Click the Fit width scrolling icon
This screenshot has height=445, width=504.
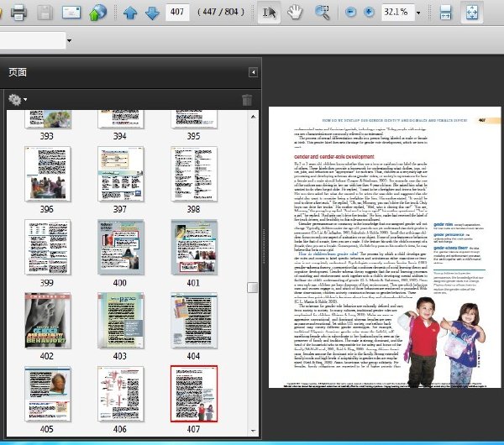pyautogui.click(x=445, y=13)
